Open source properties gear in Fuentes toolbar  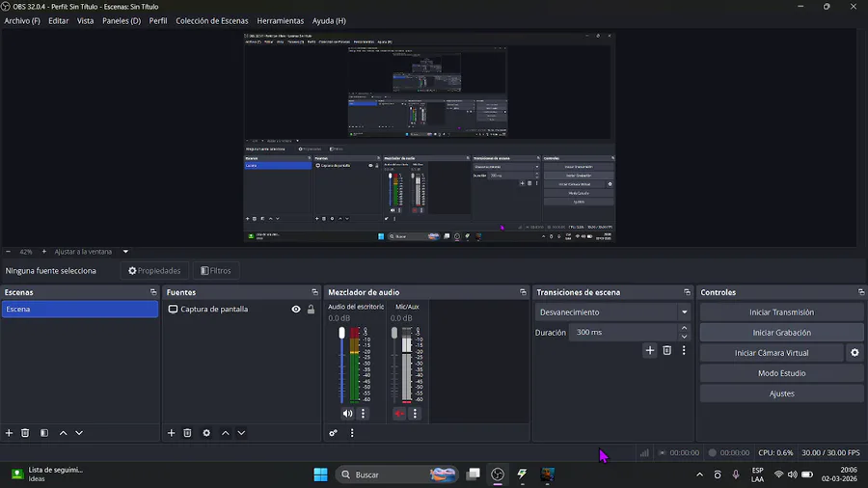[x=206, y=433]
